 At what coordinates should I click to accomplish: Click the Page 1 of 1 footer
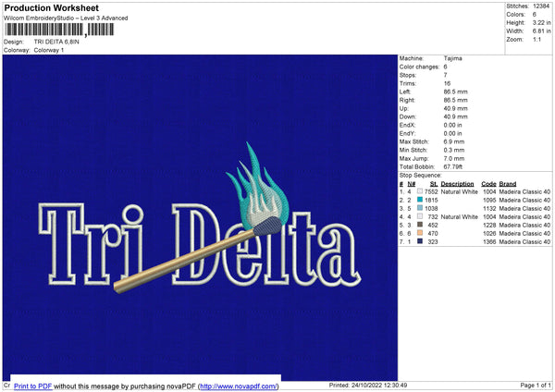pos(536,386)
